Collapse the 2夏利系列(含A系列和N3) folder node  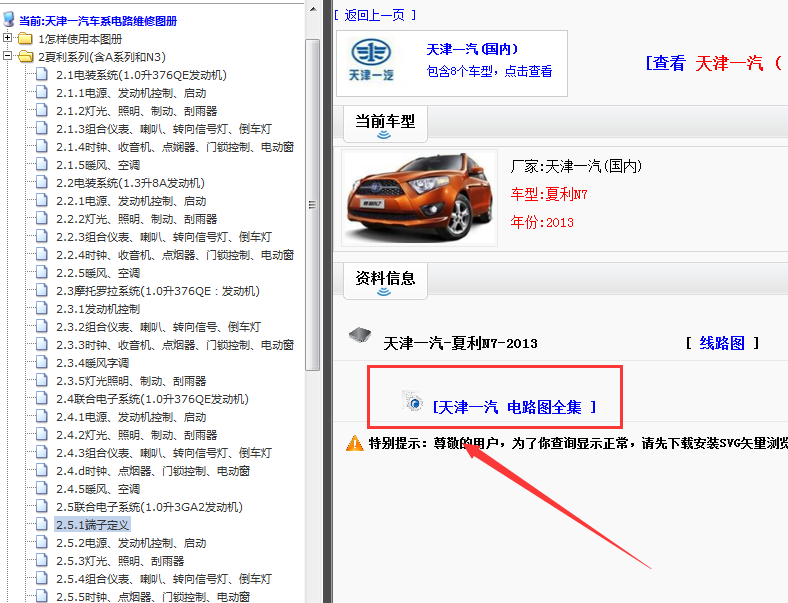7,56
